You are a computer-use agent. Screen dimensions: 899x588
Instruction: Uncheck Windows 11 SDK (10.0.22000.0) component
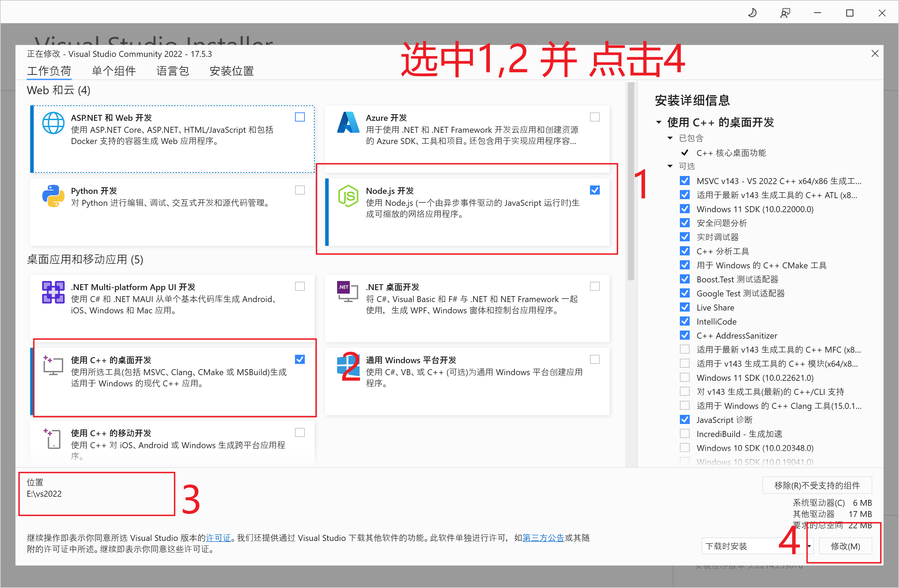pyautogui.click(x=684, y=209)
